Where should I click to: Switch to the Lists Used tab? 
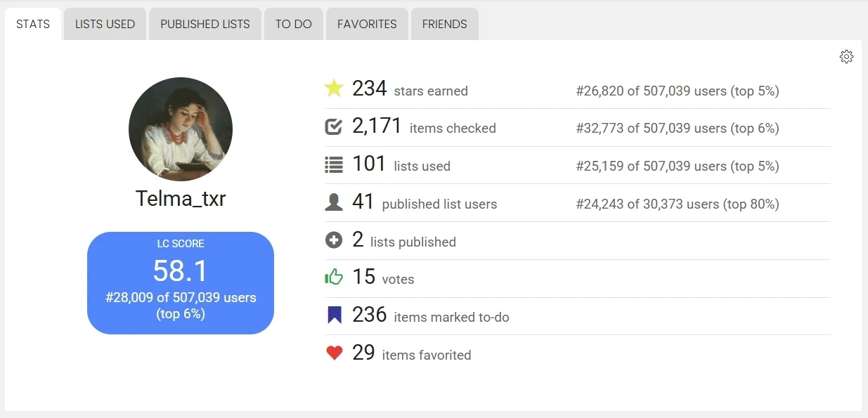coord(105,24)
